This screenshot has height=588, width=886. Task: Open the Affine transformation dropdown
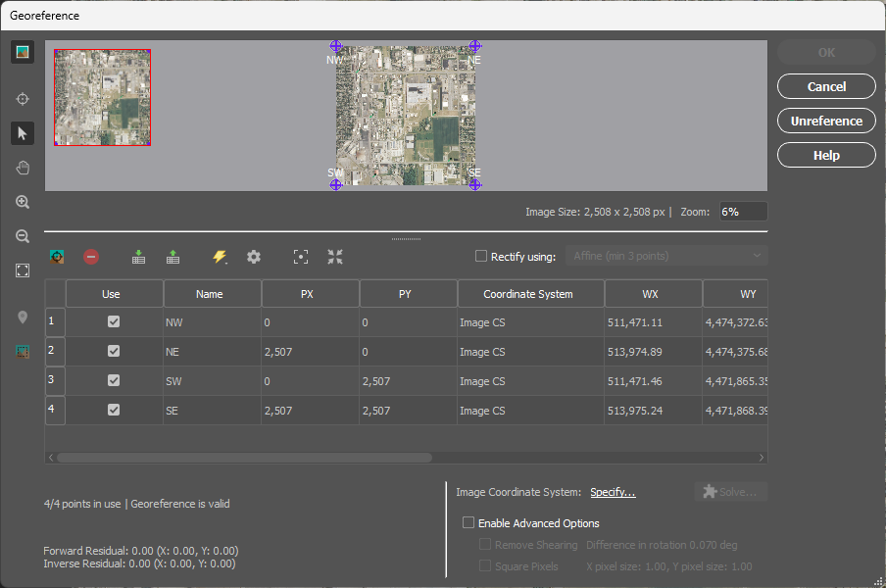pos(665,255)
